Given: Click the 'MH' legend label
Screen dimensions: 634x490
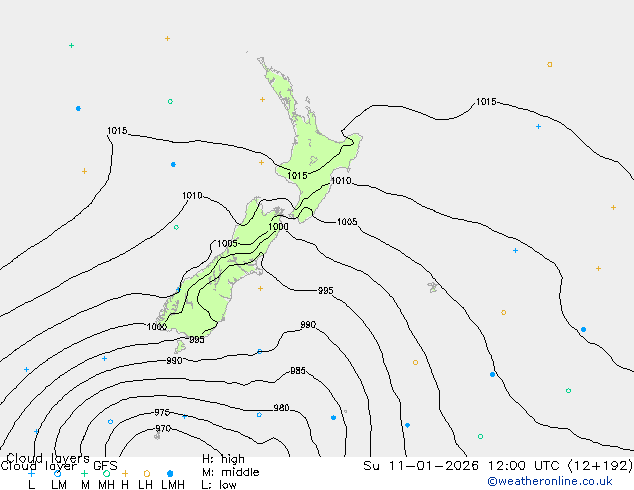Looking at the screenshot, I should pyautogui.click(x=106, y=485).
